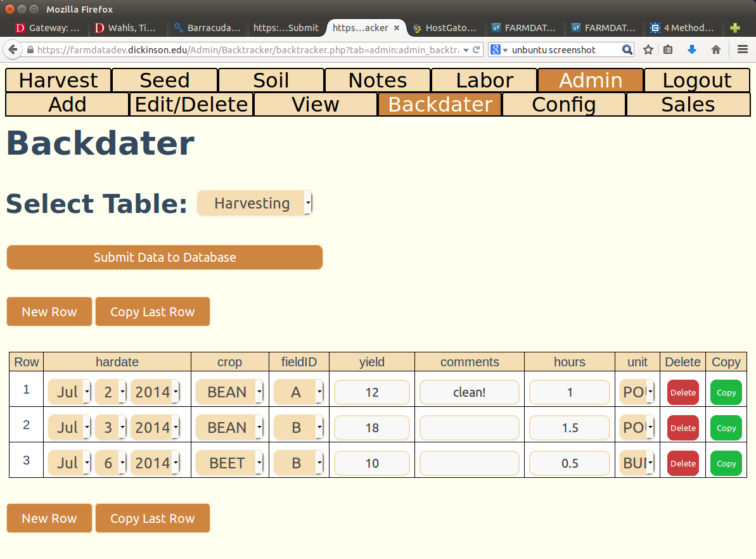Viewport: 756px width, 559px height.
Task: Open the Firefox hamburger menu
Action: pos(743,49)
